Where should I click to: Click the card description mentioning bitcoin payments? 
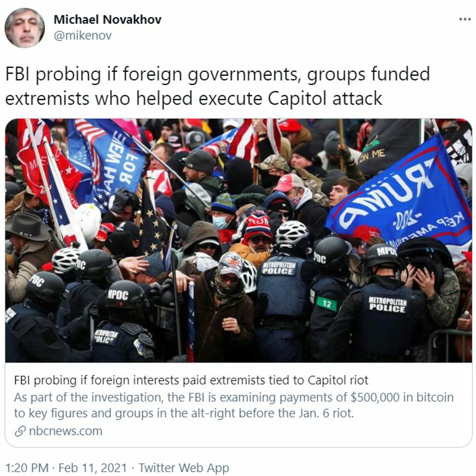[234, 405]
